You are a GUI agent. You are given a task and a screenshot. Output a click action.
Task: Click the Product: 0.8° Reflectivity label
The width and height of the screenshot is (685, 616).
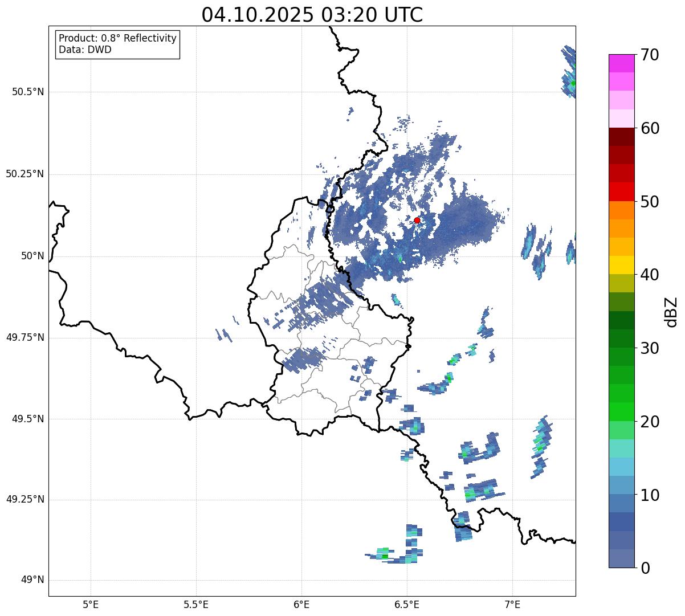118,38
